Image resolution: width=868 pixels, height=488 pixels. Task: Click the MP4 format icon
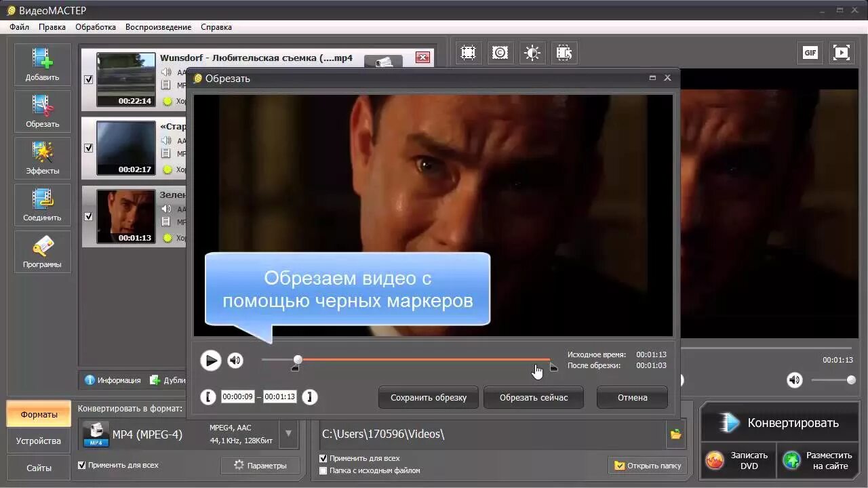pyautogui.click(x=96, y=434)
